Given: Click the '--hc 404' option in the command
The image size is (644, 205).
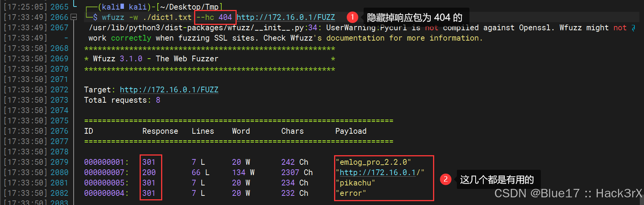Looking at the screenshot, I should [214, 17].
